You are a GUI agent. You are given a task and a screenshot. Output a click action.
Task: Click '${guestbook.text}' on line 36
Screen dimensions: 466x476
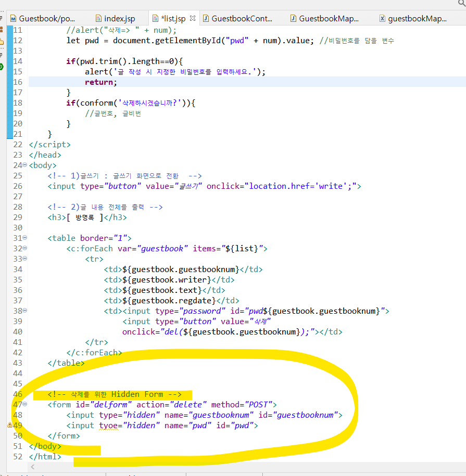162,290
